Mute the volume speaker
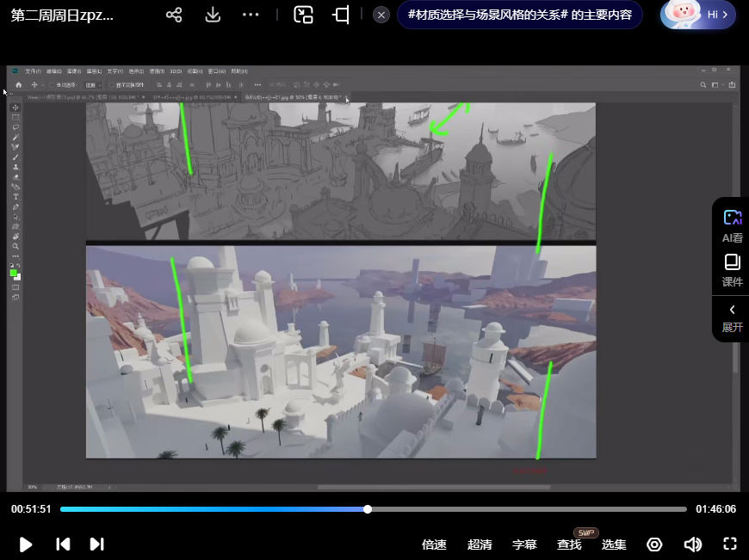749x560 pixels. (692, 545)
